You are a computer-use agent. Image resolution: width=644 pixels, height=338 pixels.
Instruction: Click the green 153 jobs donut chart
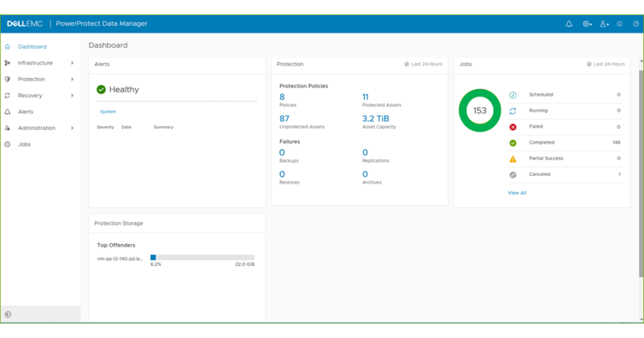480,111
